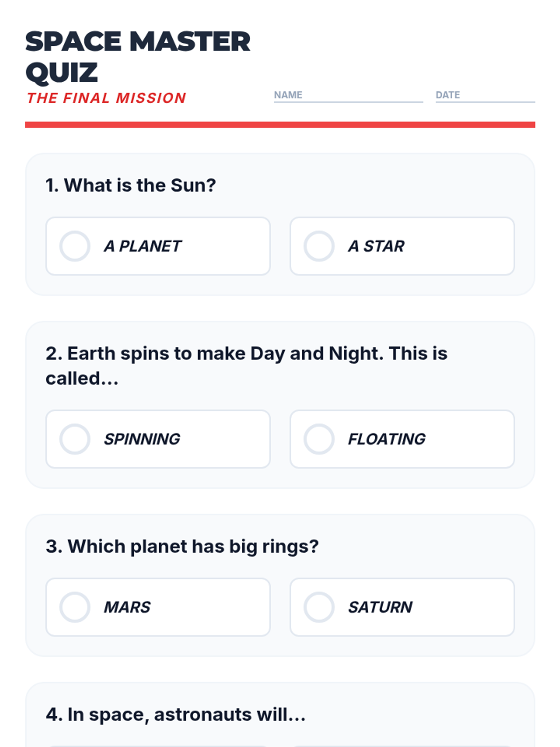This screenshot has height=747, width=560.
Task: Tap the 'MARS' answer text
Action: 127,607
